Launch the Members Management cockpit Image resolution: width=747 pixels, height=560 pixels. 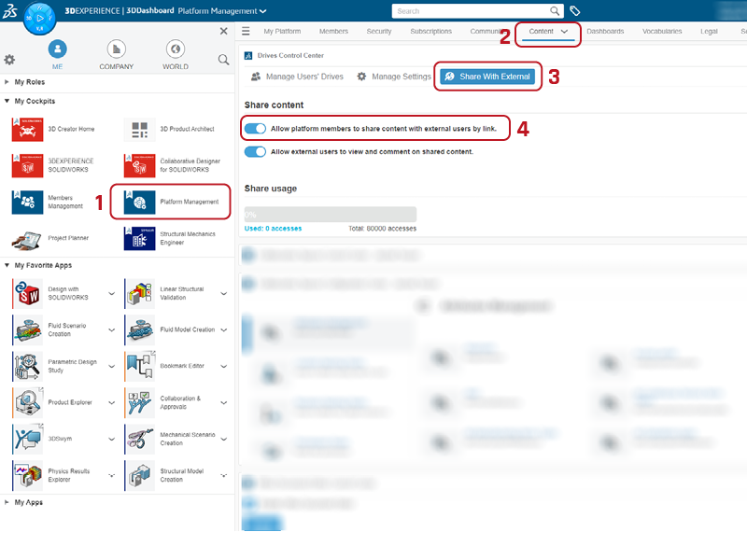(x=28, y=202)
